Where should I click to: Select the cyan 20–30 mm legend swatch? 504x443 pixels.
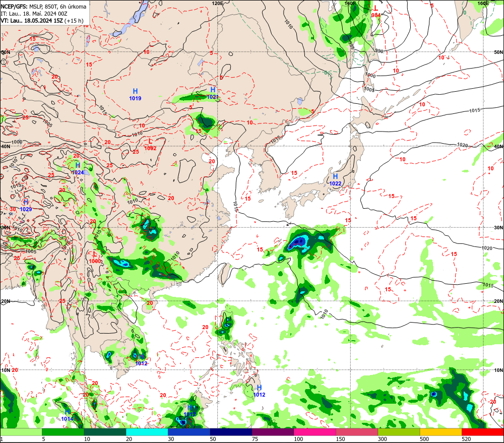147,432
